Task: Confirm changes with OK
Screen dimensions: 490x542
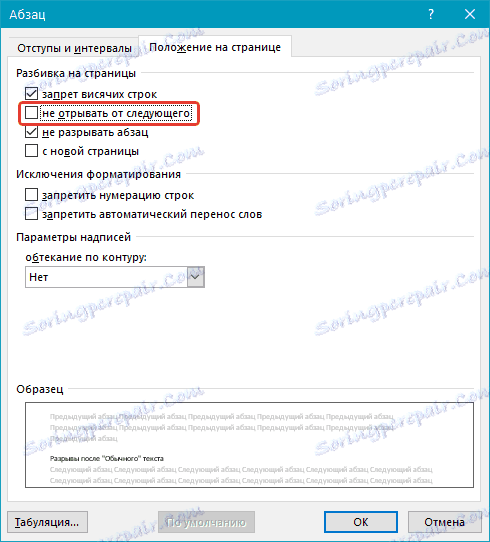Action: pyautogui.click(x=361, y=522)
